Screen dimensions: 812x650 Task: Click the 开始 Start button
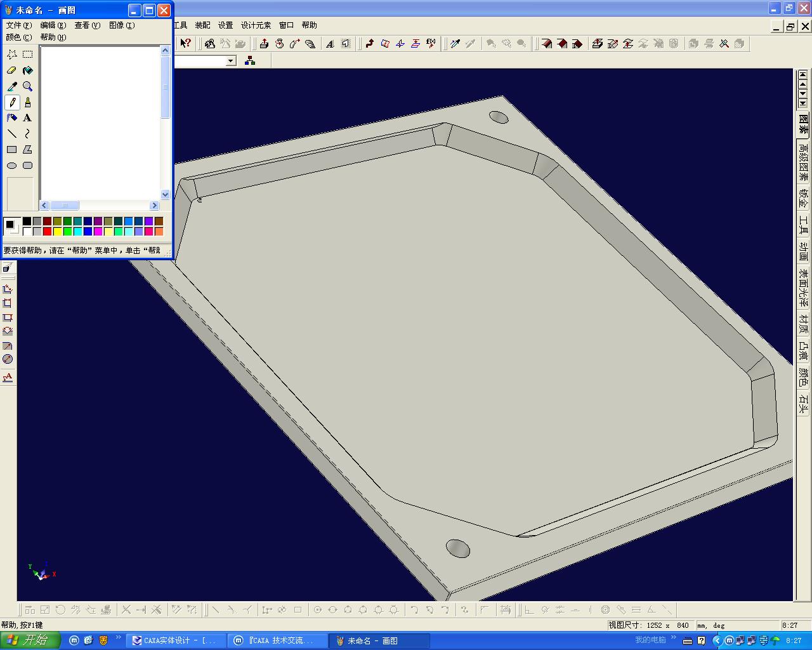point(30,640)
